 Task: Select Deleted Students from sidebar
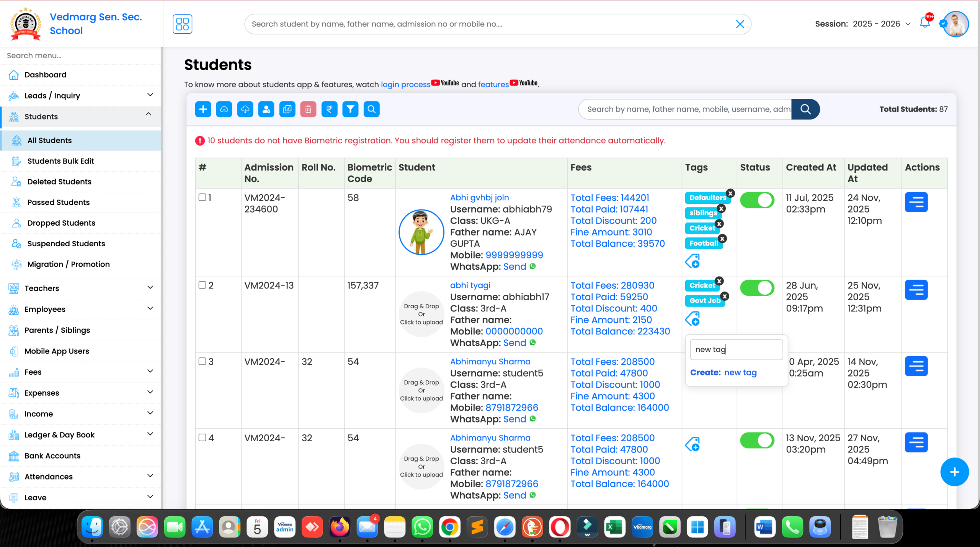[59, 182]
